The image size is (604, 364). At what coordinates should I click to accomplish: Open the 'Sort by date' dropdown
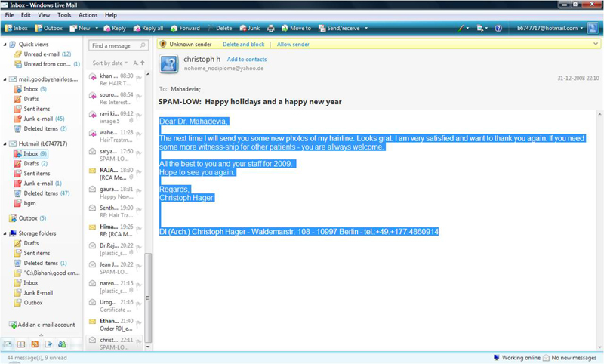pos(109,63)
